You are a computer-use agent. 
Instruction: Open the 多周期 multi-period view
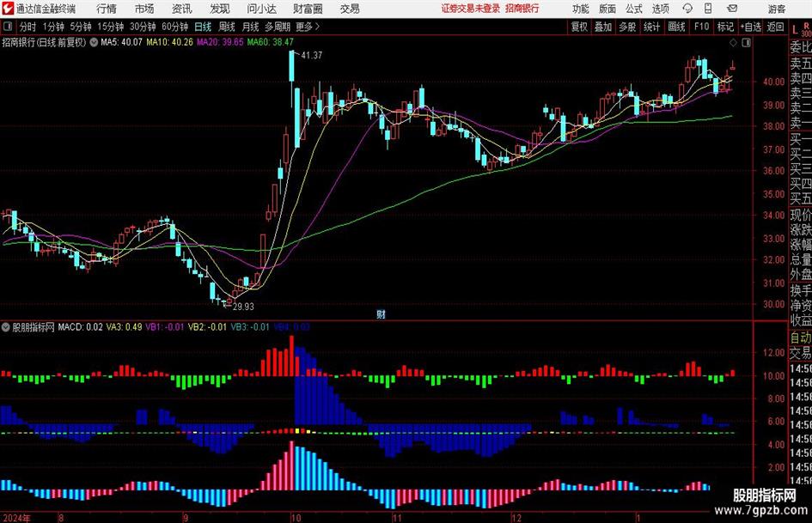tap(278, 27)
